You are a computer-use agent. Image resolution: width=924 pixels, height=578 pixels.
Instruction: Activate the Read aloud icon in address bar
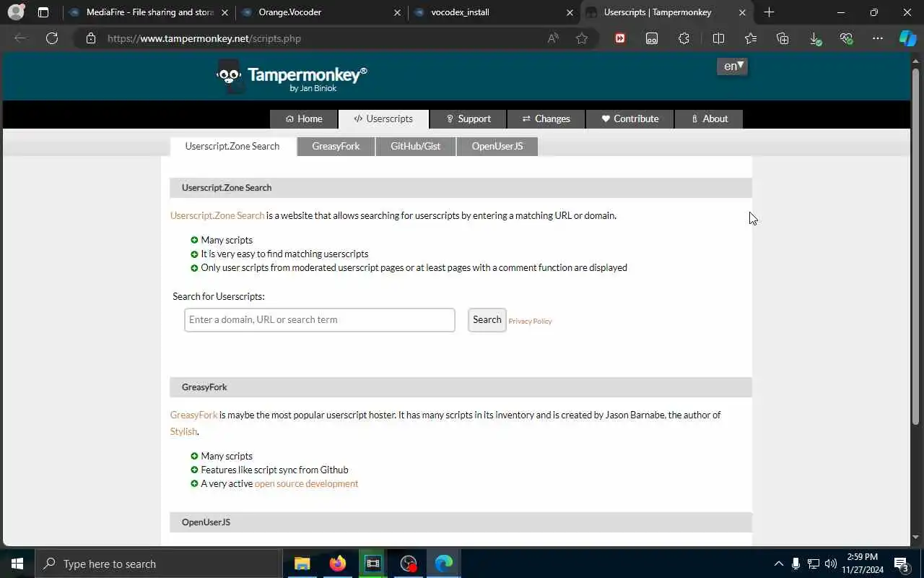coord(553,38)
